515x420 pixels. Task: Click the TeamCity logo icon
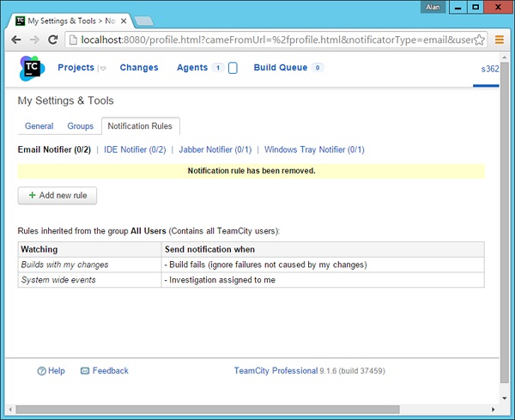[x=32, y=69]
